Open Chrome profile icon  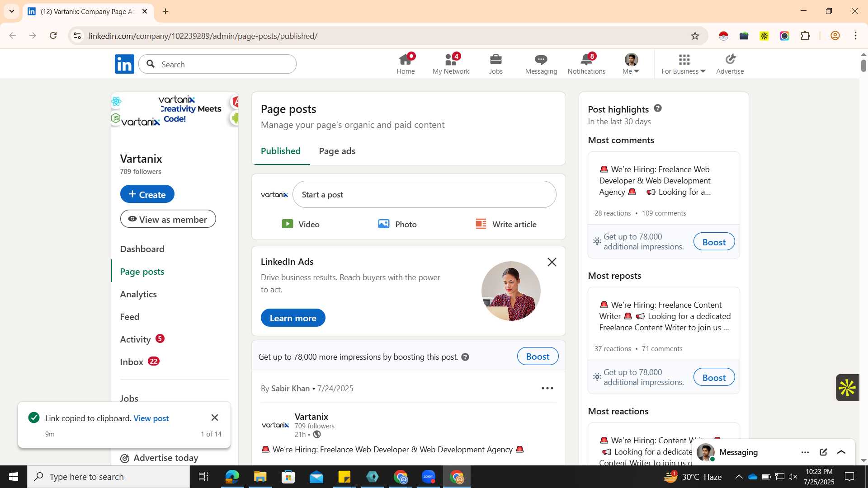point(835,36)
